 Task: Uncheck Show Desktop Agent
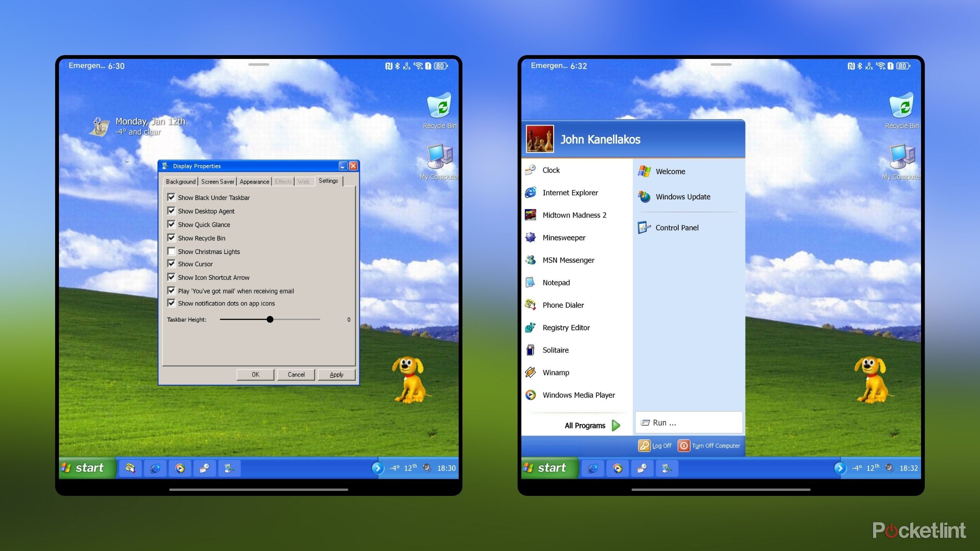tap(171, 211)
